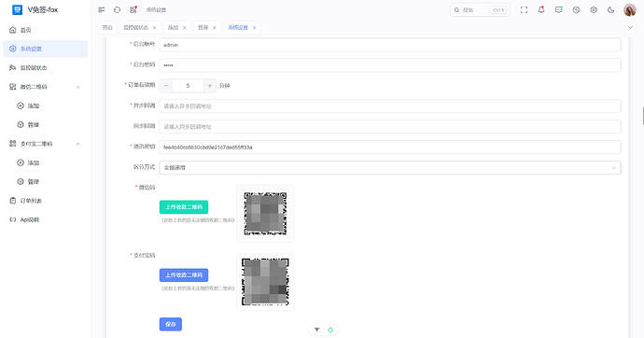This screenshot has height=338, width=644.
Task: Click the refresh icon in header
Action: (117, 10)
